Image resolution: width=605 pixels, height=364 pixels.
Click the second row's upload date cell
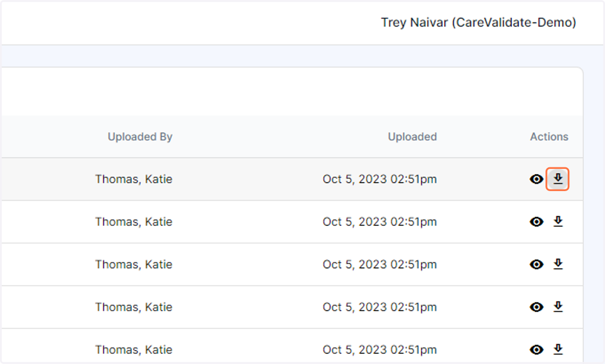pos(380,222)
